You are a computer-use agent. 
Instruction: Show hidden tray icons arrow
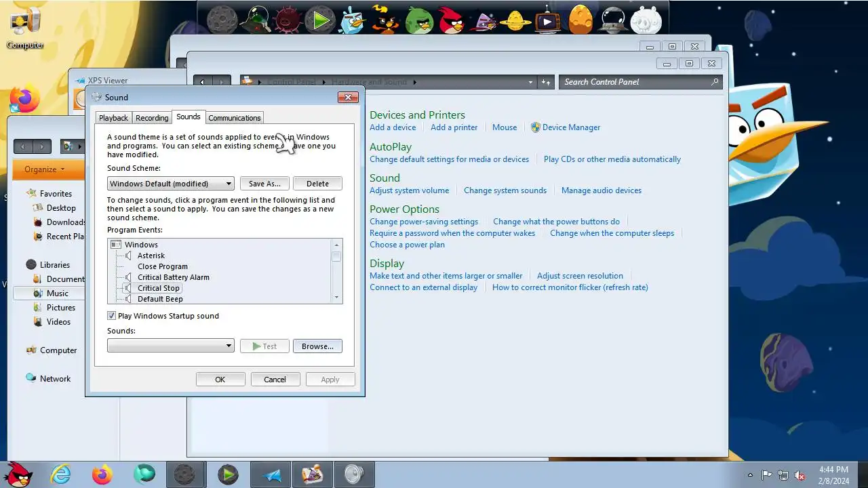tap(749, 475)
